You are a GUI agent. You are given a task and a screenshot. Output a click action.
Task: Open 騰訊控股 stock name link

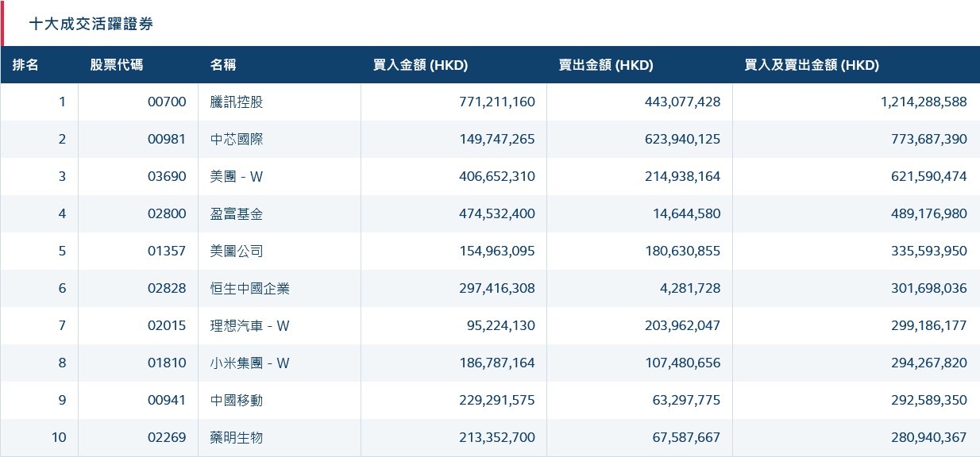pos(234,102)
